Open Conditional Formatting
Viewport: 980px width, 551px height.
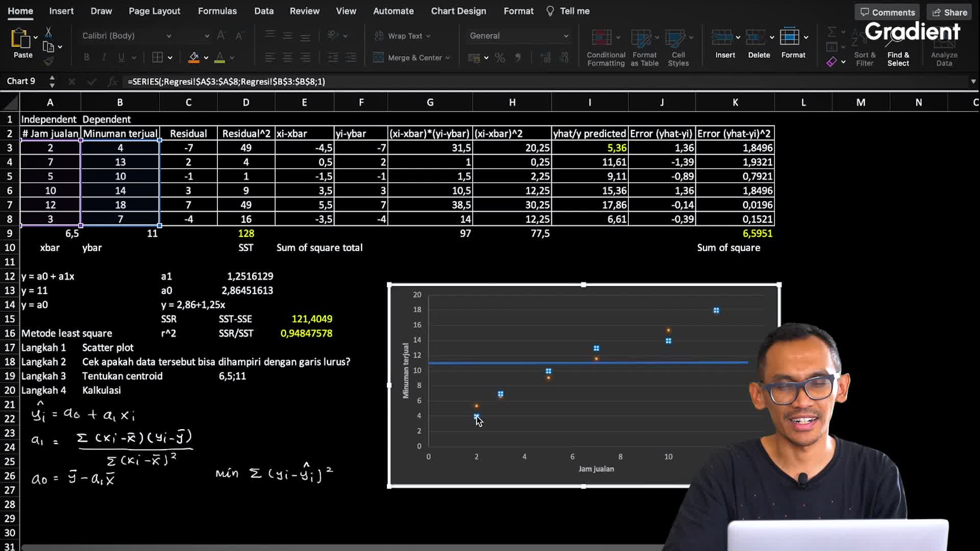pos(605,47)
